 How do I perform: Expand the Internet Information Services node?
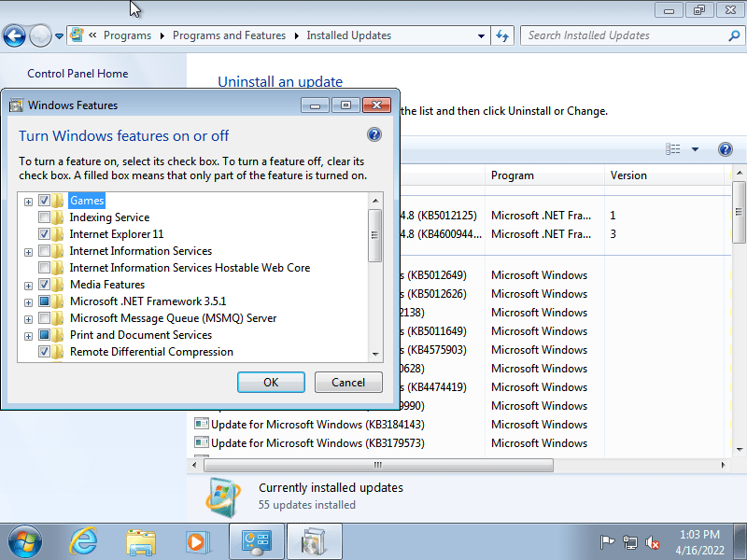[x=28, y=252]
